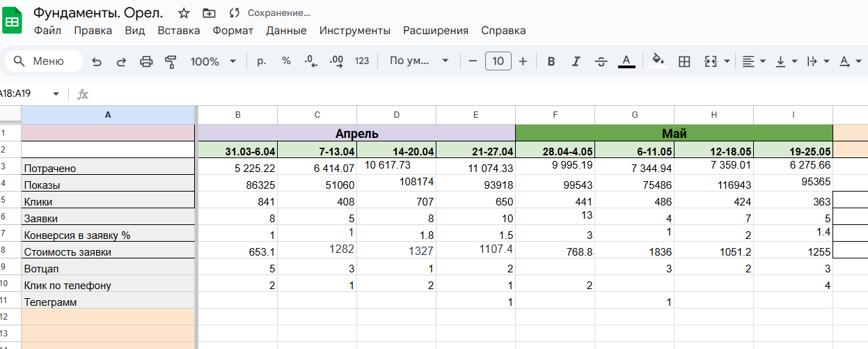Click the redo arrow icon
This screenshot has height=349, width=868.
click(x=121, y=61)
